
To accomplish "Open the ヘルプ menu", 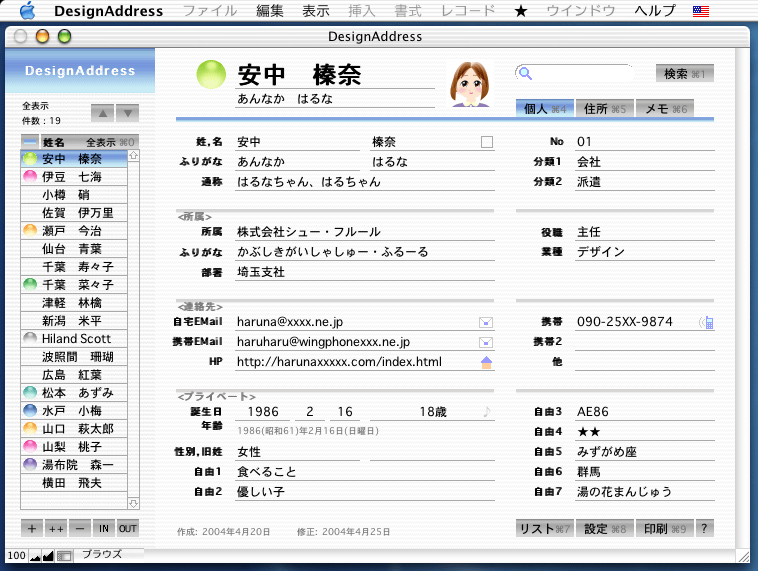I will click(655, 11).
